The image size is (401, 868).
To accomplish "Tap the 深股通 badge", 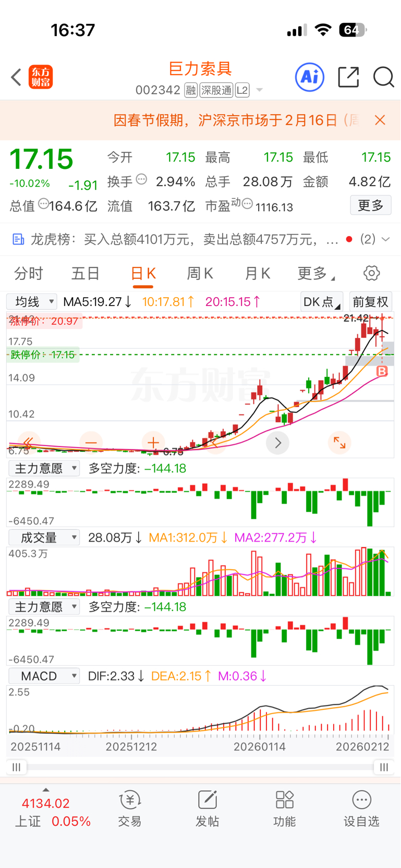I will click(216, 90).
